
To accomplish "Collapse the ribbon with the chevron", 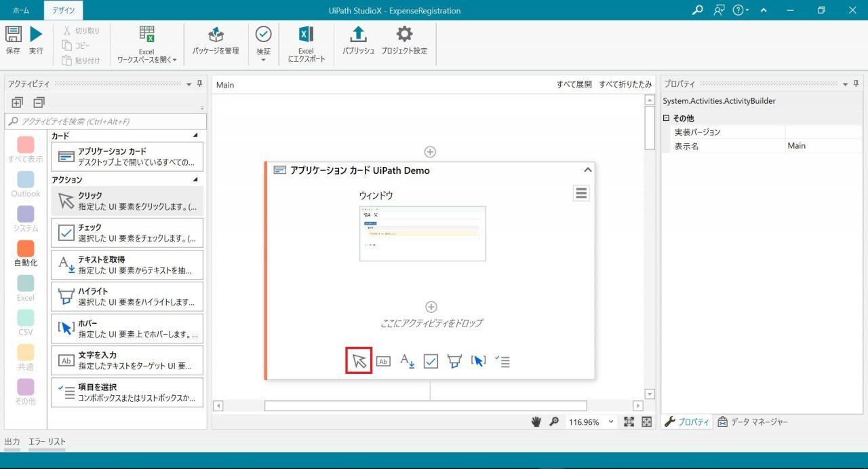I will (x=764, y=10).
